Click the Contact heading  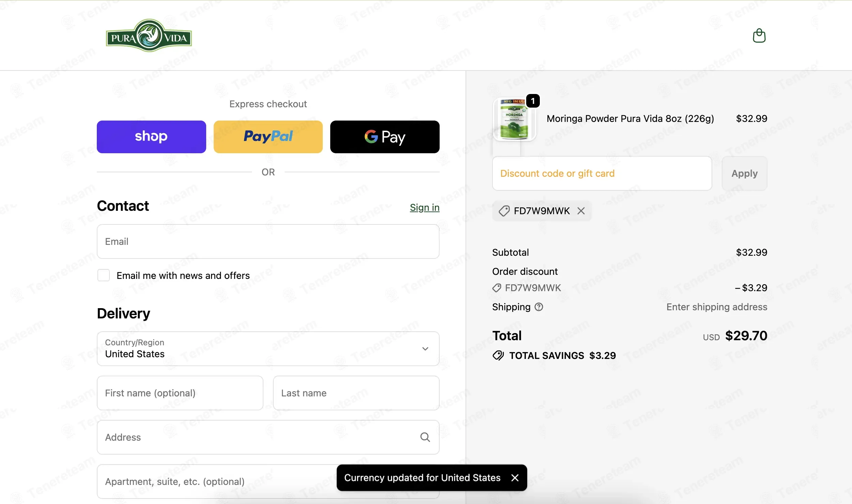point(123,206)
